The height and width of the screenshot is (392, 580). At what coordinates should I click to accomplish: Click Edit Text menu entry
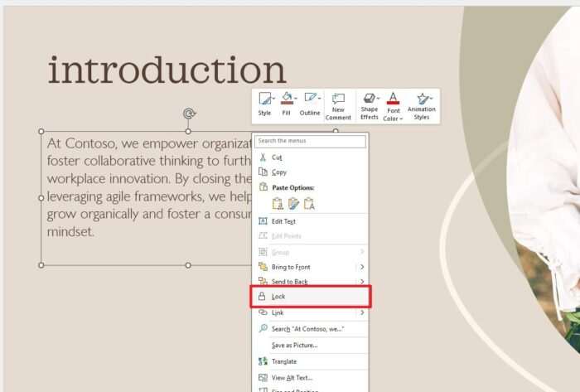[283, 221]
